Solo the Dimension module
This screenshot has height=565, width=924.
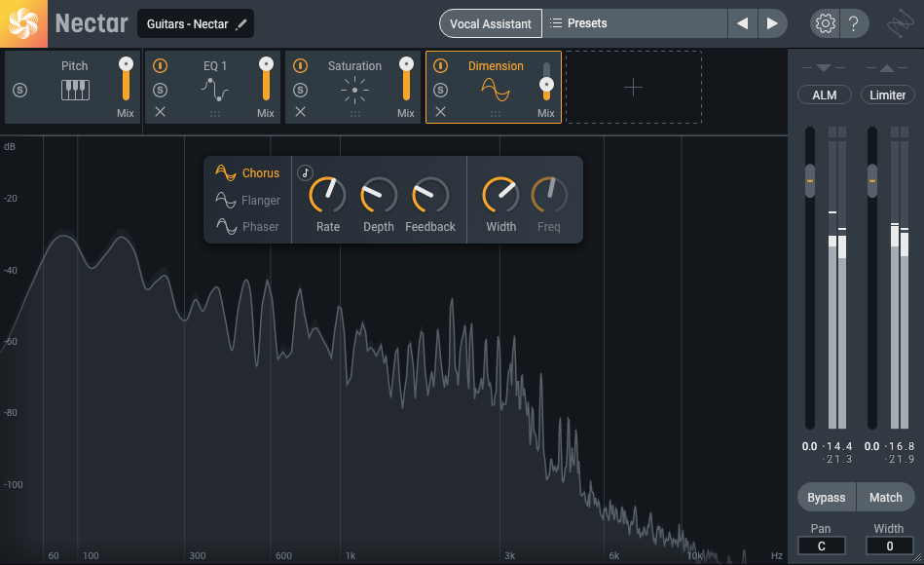point(440,91)
